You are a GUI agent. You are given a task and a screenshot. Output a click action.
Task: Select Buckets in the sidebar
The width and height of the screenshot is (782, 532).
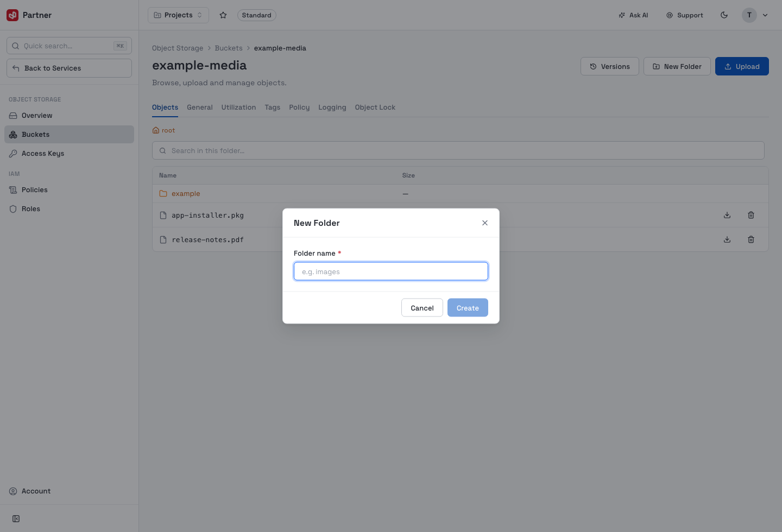[69, 135]
